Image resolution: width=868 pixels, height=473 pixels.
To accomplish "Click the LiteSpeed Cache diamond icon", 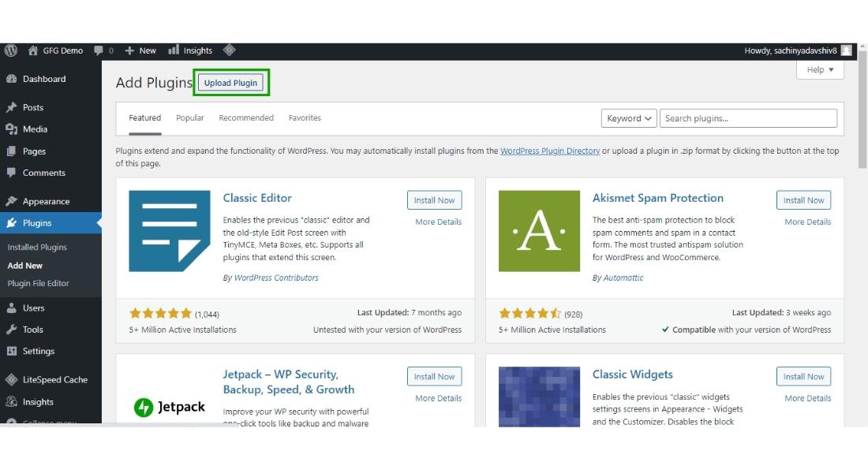I will point(11,379).
